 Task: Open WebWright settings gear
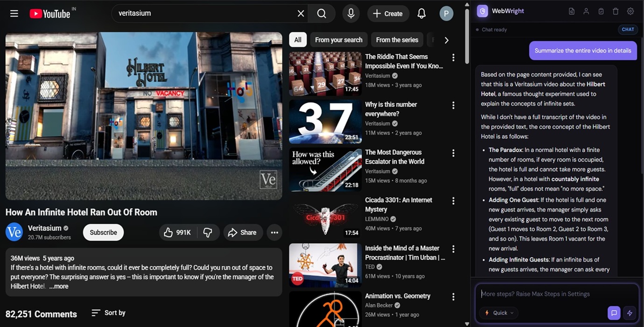(x=630, y=11)
